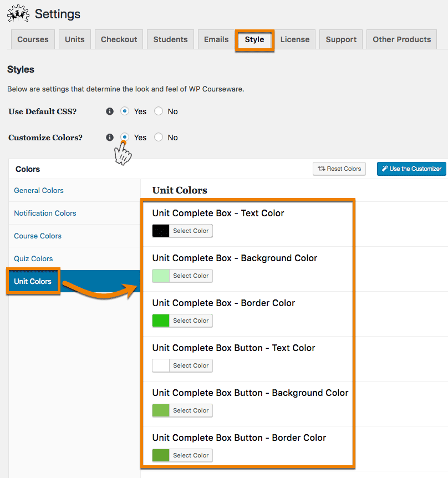Open the Support tab
Screen dimensions: 448x478
[x=341, y=39]
